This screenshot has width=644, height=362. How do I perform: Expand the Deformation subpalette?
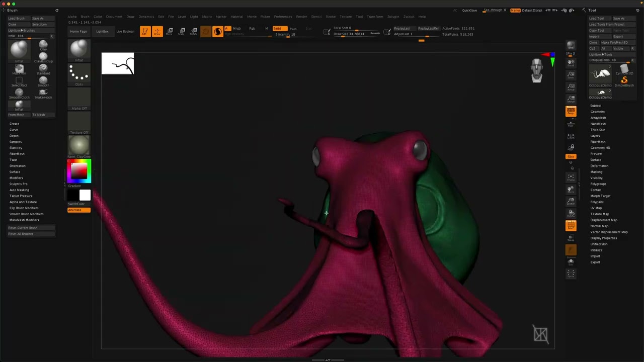point(599,166)
